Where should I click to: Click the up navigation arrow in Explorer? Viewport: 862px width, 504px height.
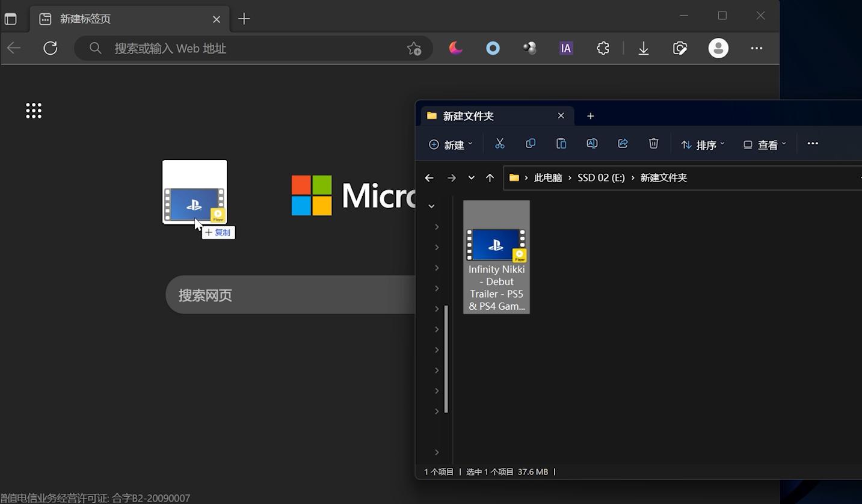[x=490, y=177]
